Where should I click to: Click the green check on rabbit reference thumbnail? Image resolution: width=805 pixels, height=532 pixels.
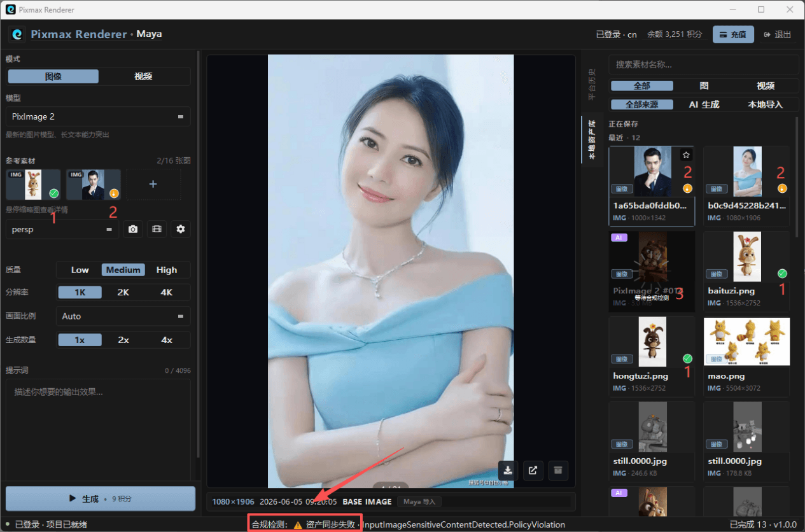(54, 193)
